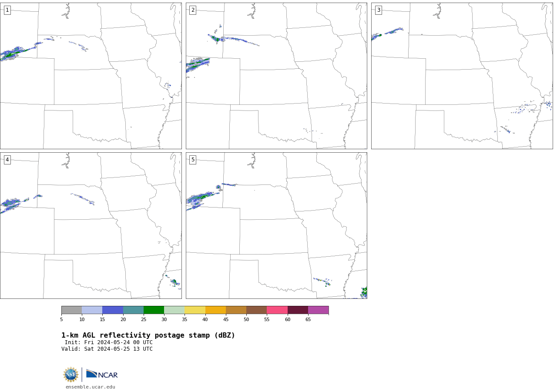The image size is (557, 392).
Task: Click the NSF logo
Action: [x=71, y=375]
